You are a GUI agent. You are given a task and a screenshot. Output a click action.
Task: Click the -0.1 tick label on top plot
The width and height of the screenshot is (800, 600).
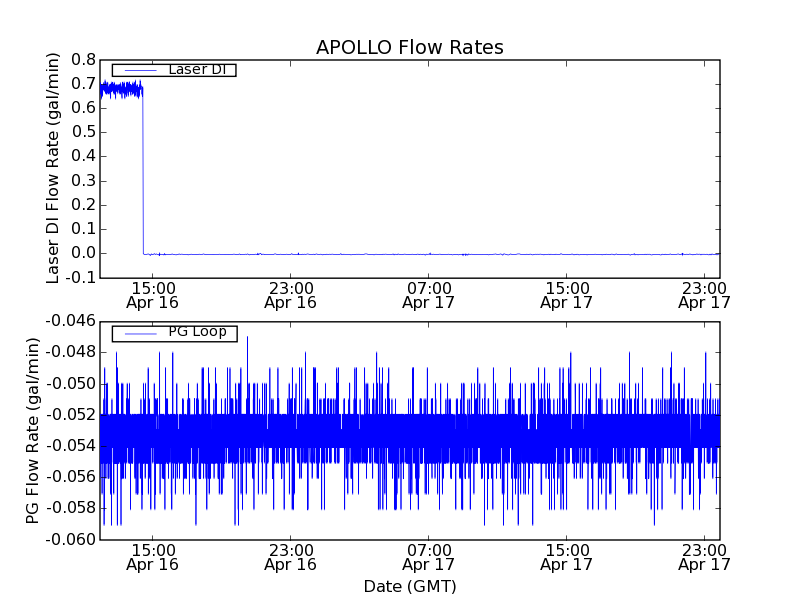click(x=81, y=278)
